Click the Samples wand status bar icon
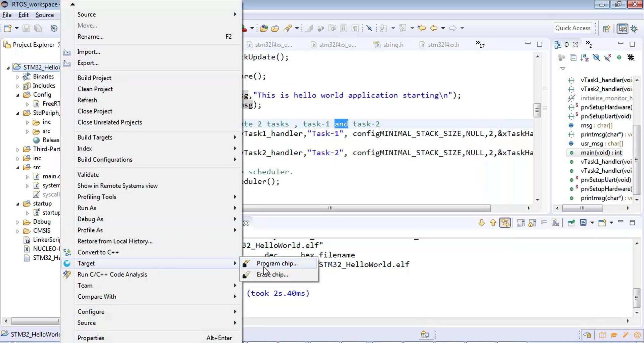 tap(625, 335)
